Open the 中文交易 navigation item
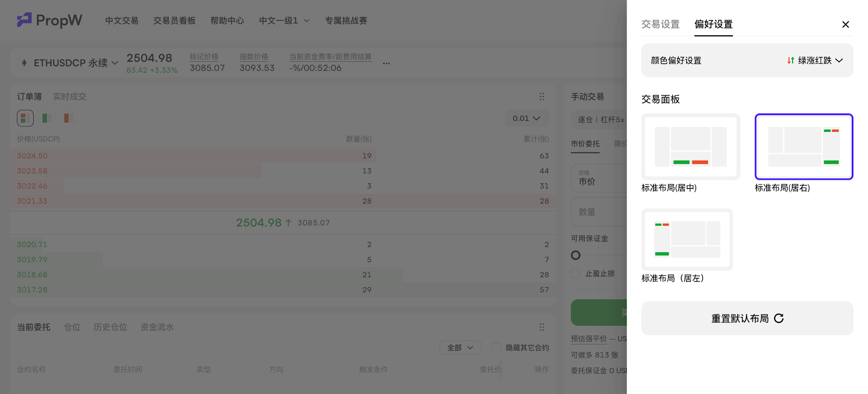The image size is (868, 394). coord(122,21)
